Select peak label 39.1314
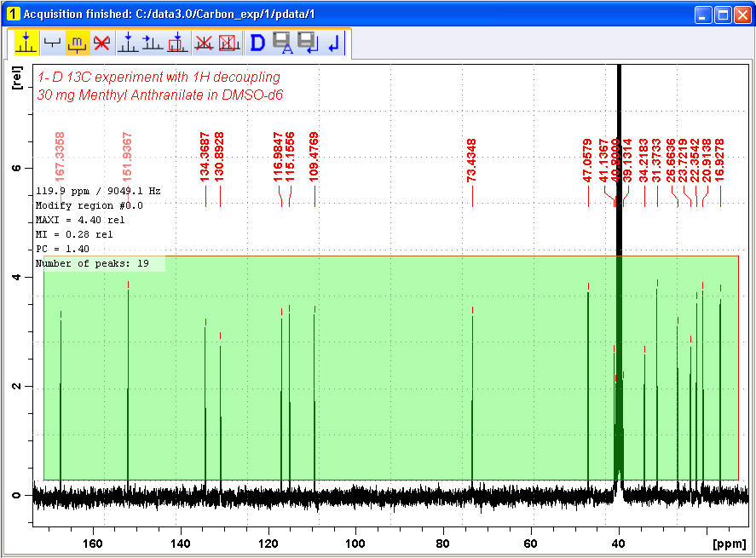Image resolution: width=756 pixels, height=558 pixels. tap(627, 160)
